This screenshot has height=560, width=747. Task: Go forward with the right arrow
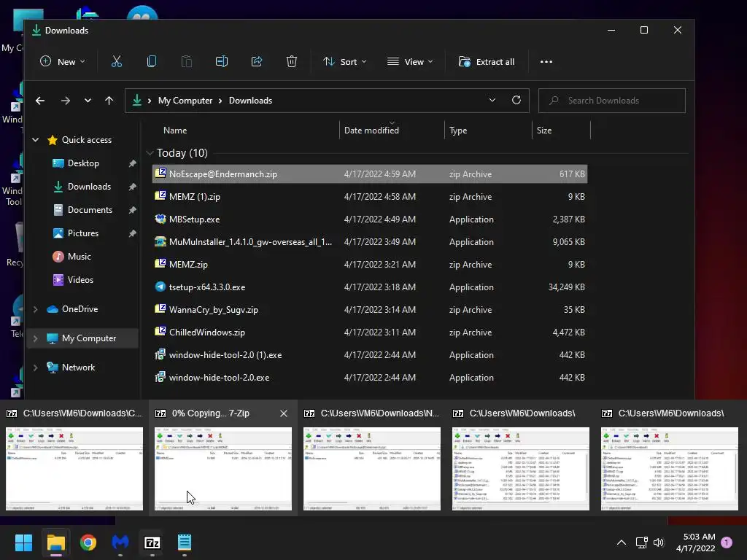pos(66,101)
